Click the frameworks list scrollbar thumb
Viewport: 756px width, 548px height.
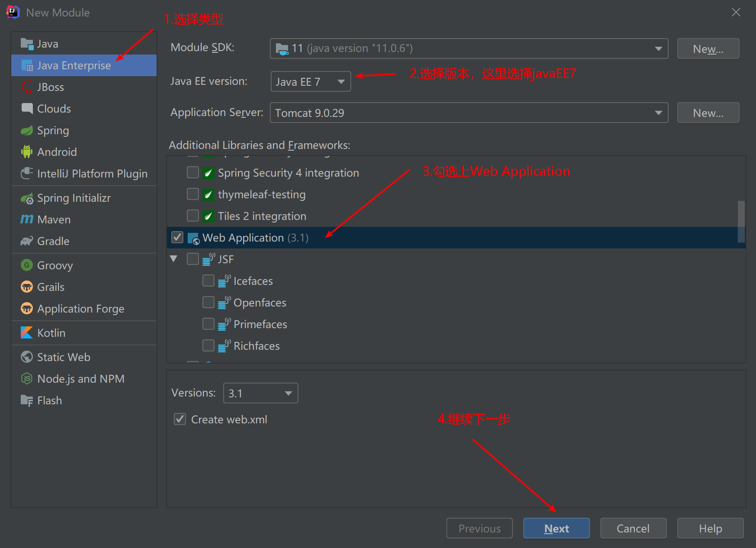tap(741, 221)
